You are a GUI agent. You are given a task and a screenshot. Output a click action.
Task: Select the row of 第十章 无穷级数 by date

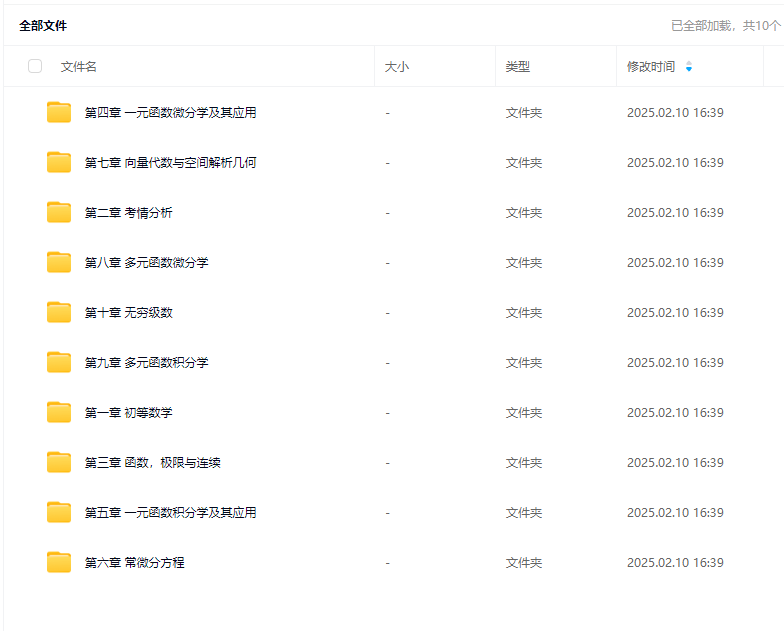click(x=675, y=313)
